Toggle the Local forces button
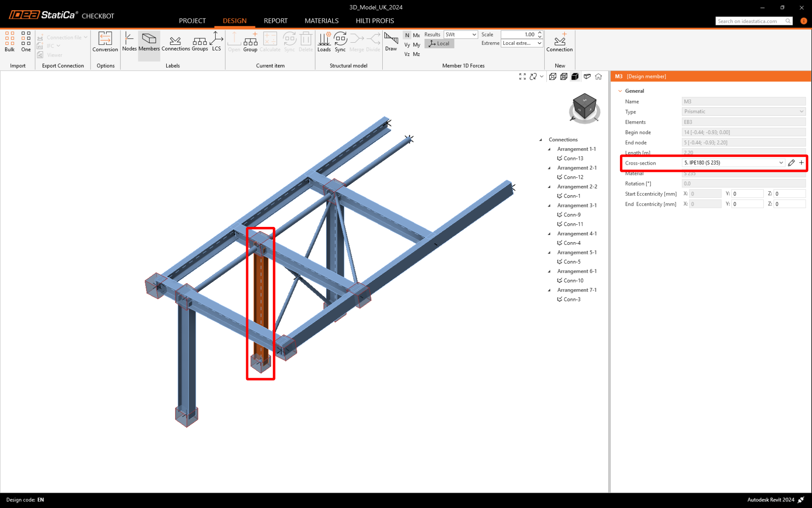This screenshot has width=812, height=508. pyautogui.click(x=439, y=44)
